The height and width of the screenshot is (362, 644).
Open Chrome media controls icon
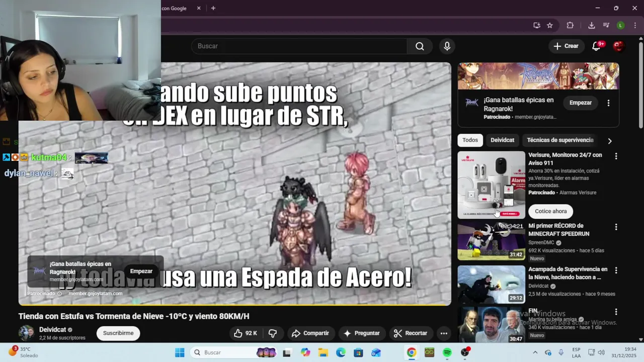coord(606,25)
